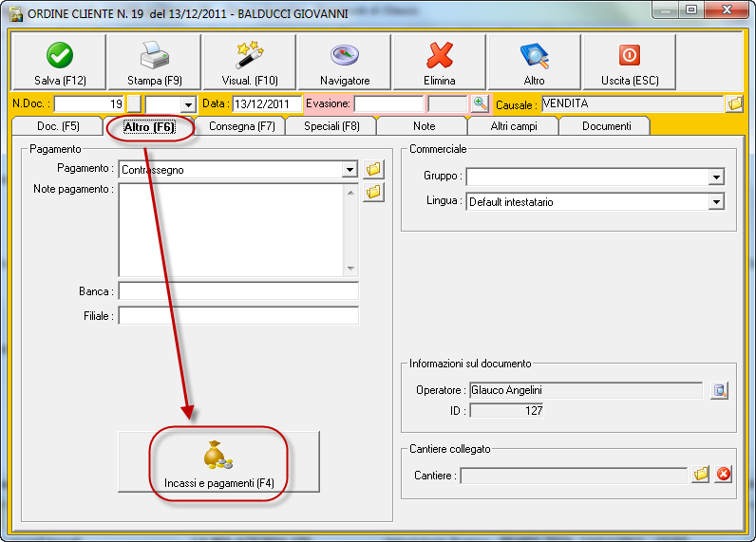Click the Stampa (F9) printer button
Screen dimensions: 756x542
[154, 62]
